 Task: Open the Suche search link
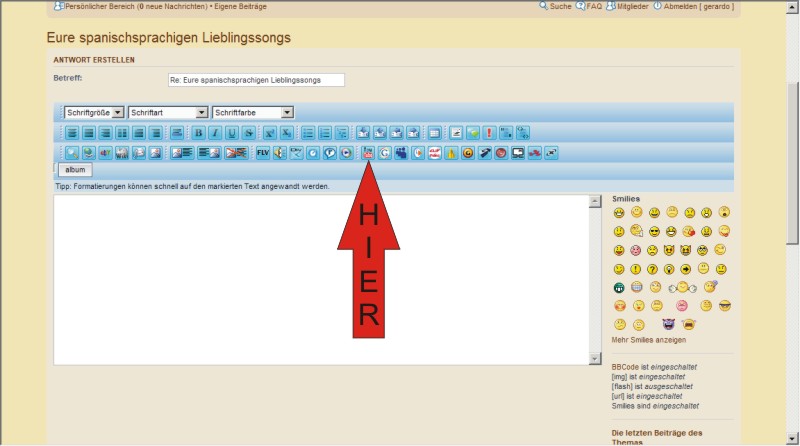pyautogui.click(x=555, y=6)
